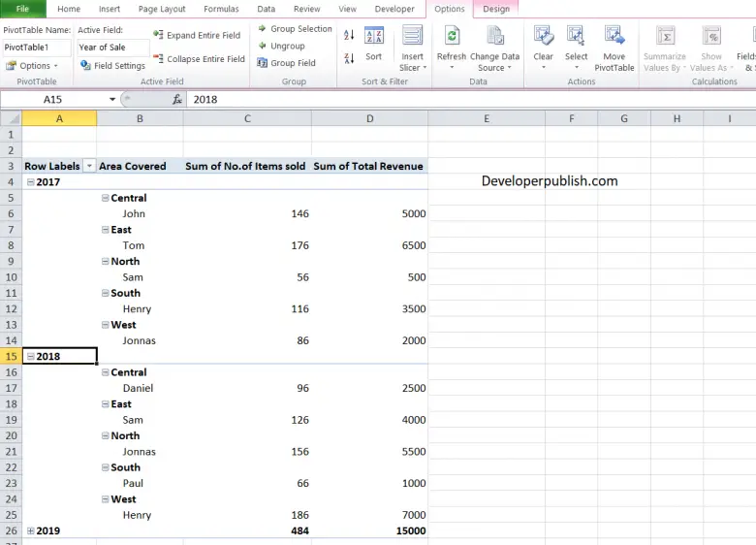Open Field Settings
The image size is (756, 545).
[112, 66]
